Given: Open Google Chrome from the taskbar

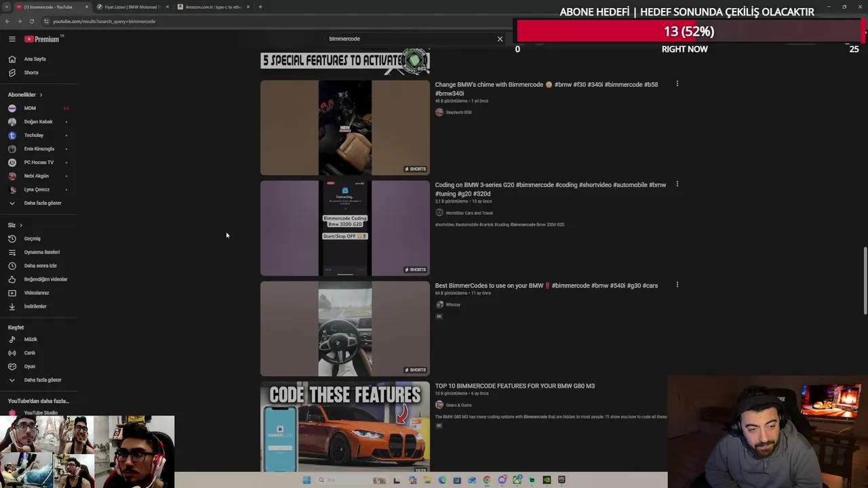Looking at the screenshot, I should coord(487,480).
